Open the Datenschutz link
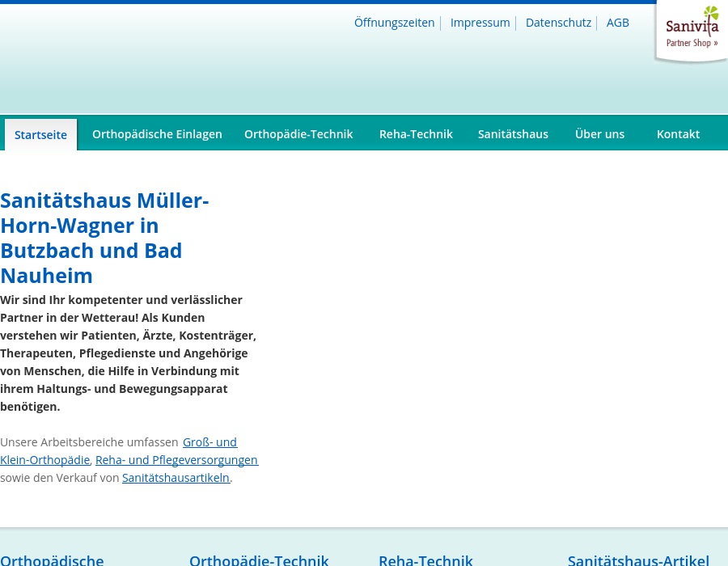728x566 pixels. [x=558, y=22]
